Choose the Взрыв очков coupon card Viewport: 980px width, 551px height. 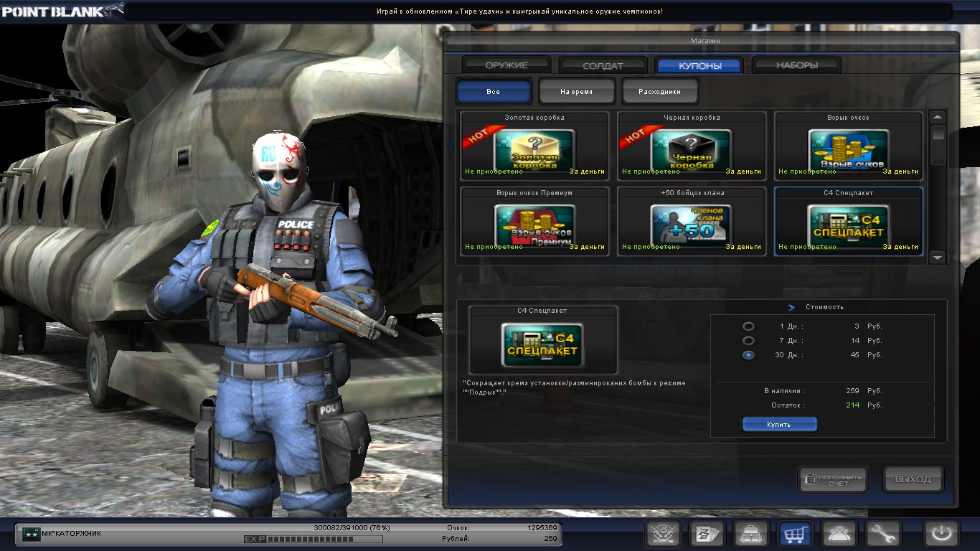pos(849,146)
